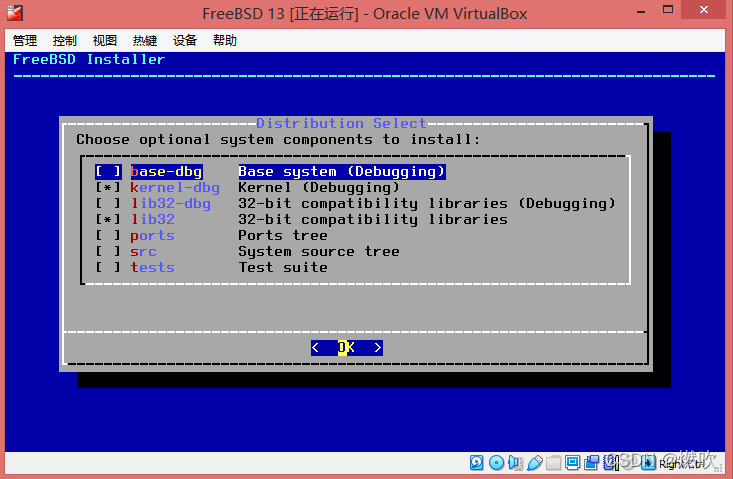The image size is (733, 479).
Task: Uncheck the lib32 checkbox
Action: coord(108,219)
